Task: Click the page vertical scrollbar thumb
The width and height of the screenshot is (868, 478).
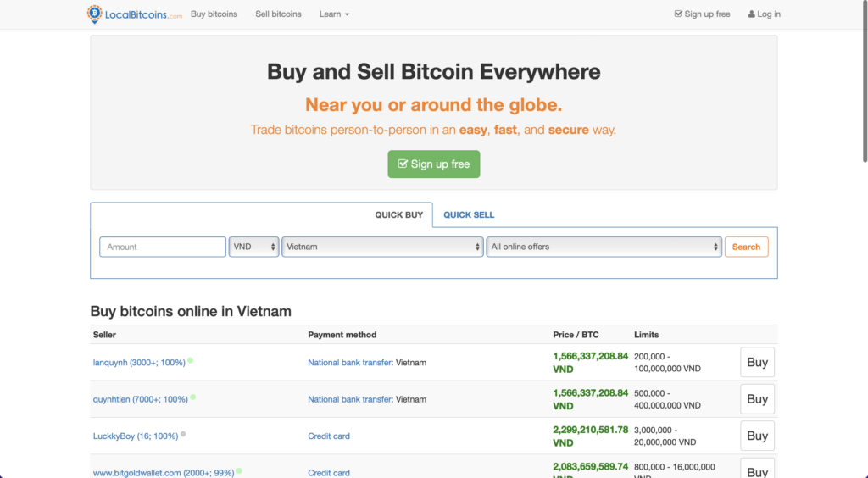Action: pyautogui.click(x=865, y=81)
